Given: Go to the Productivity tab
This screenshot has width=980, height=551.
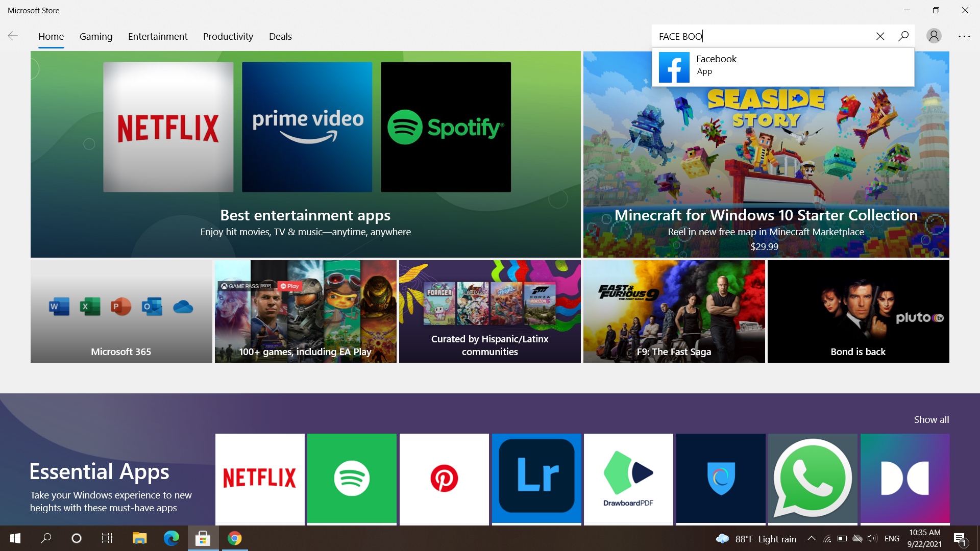Looking at the screenshot, I should pyautogui.click(x=228, y=36).
